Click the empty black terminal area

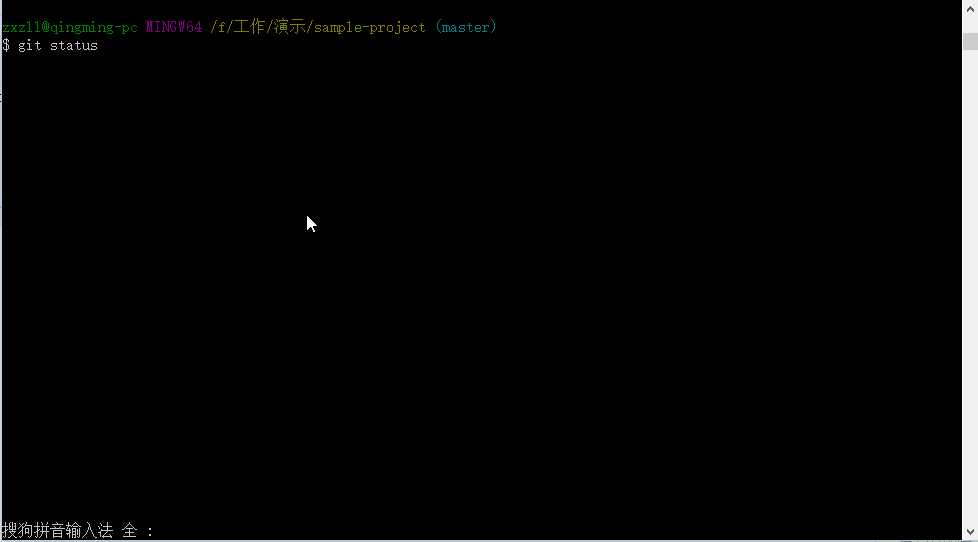click(480, 281)
